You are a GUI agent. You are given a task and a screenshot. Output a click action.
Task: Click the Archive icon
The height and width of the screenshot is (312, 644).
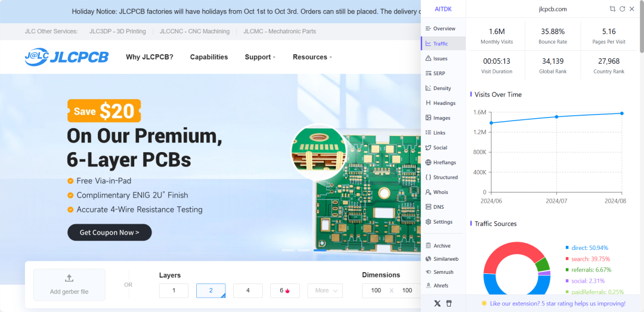pyautogui.click(x=428, y=245)
